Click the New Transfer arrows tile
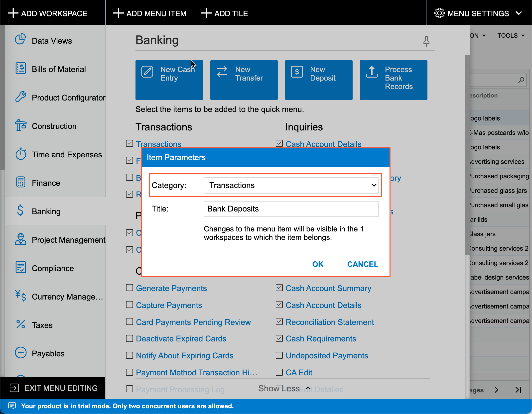The height and width of the screenshot is (414, 532). (244, 80)
